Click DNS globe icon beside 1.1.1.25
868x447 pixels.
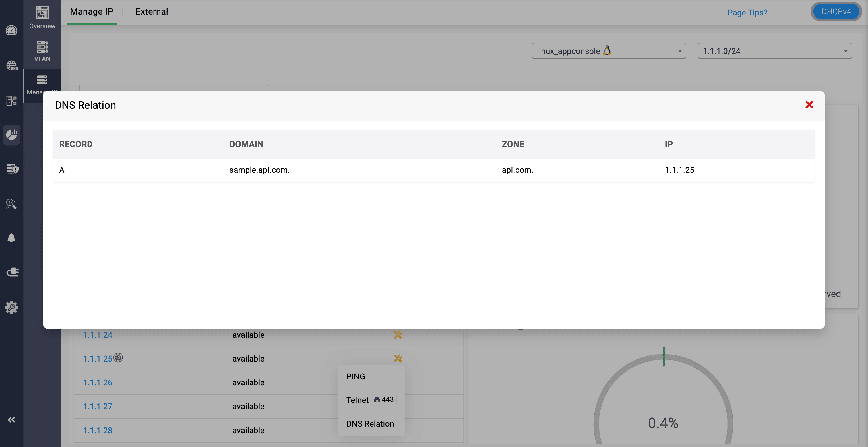118,357
